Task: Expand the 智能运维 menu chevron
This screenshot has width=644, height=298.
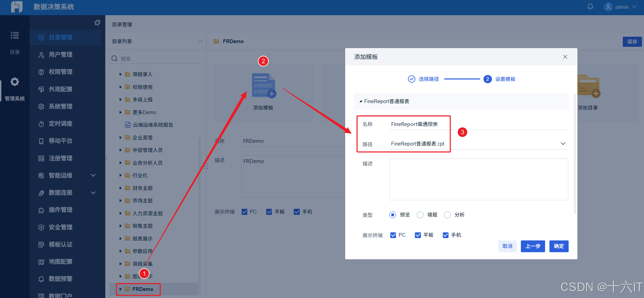Action: [94, 175]
